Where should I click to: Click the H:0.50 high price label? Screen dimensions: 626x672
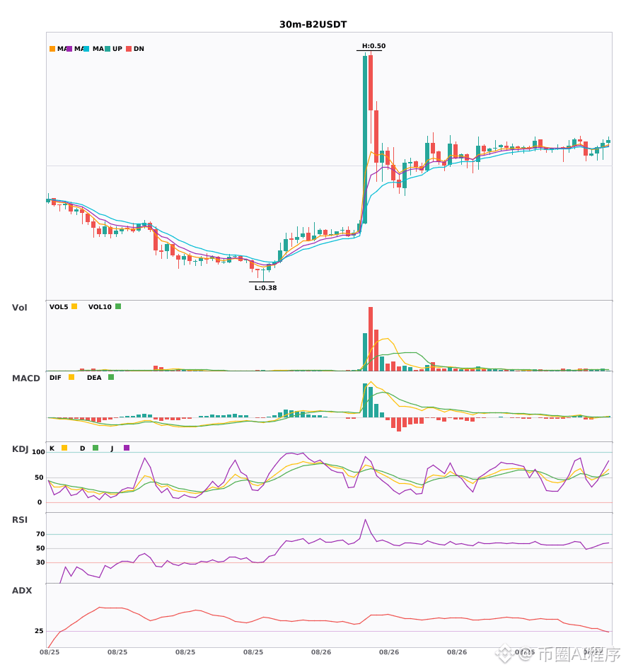[x=373, y=46]
